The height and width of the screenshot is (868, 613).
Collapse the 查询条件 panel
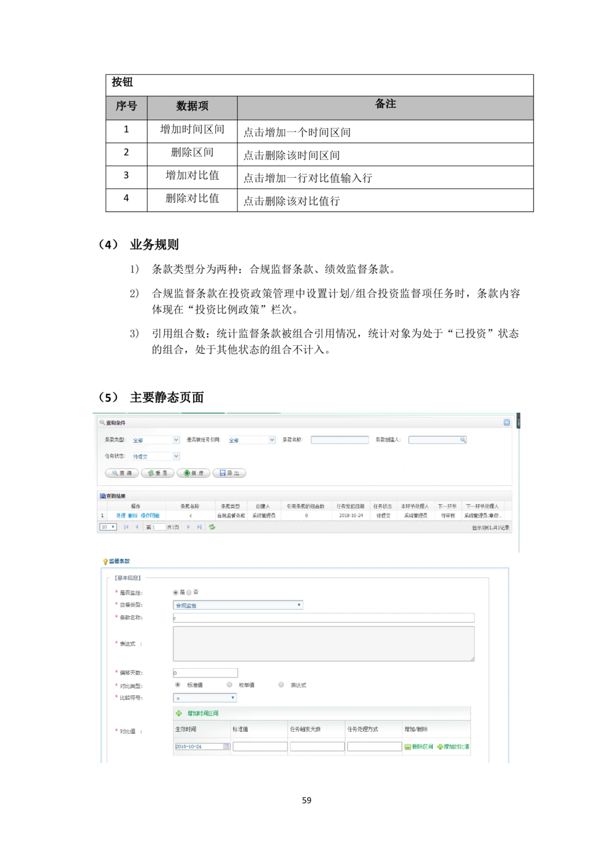(x=506, y=423)
